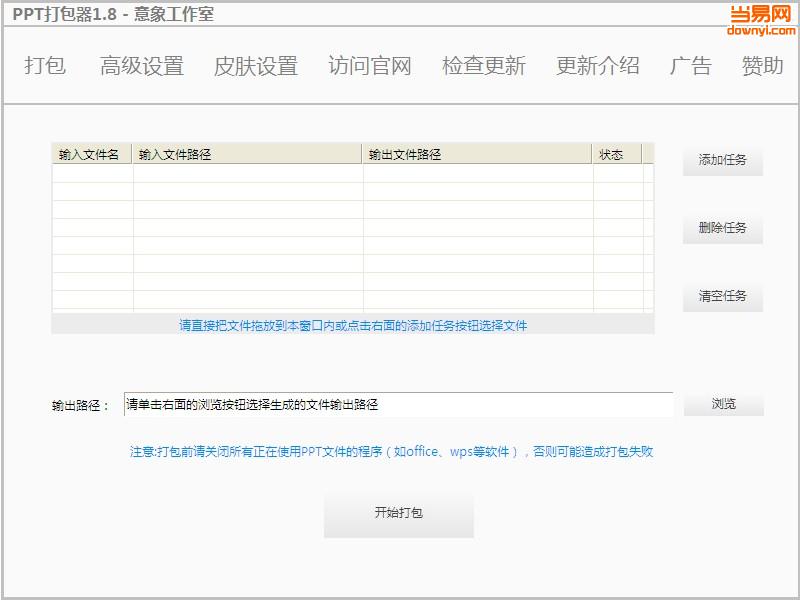Select the 输入文件名 column header
The height and width of the screenshot is (600, 800).
88,155
